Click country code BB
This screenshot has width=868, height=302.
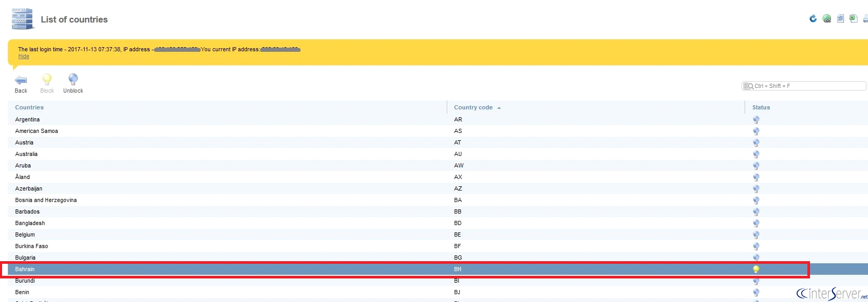[458, 211]
